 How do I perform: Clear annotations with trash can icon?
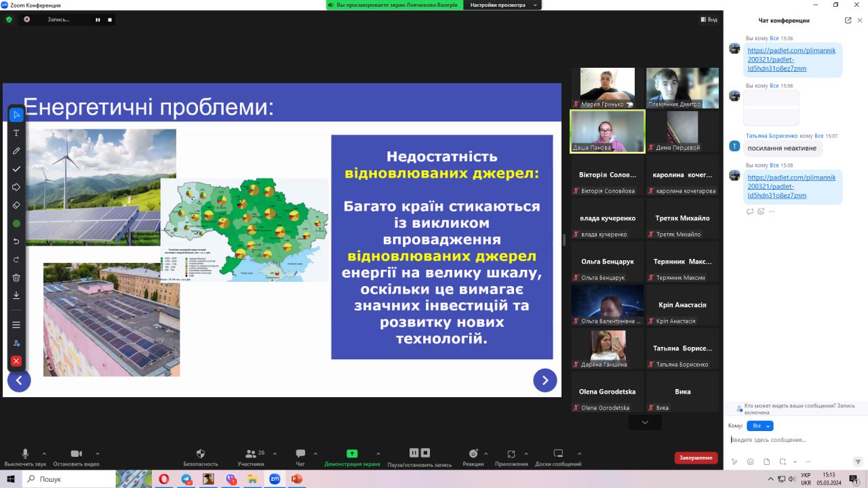16,277
